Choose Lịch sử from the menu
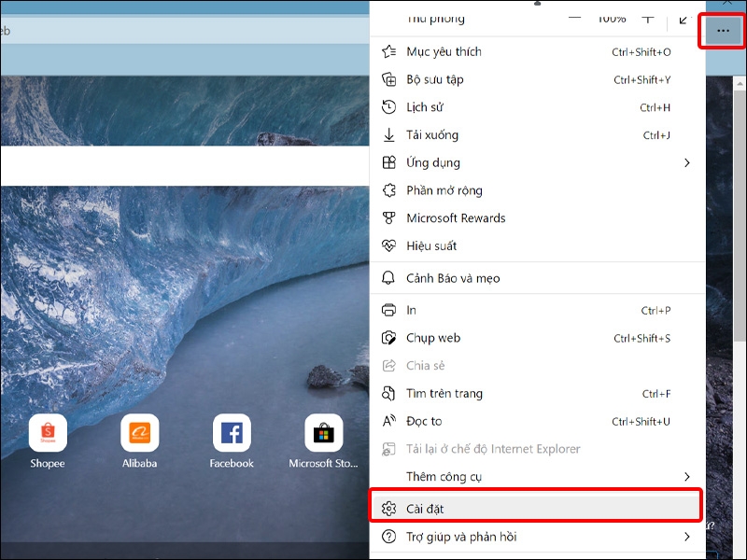The width and height of the screenshot is (747, 560). pos(538,107)
